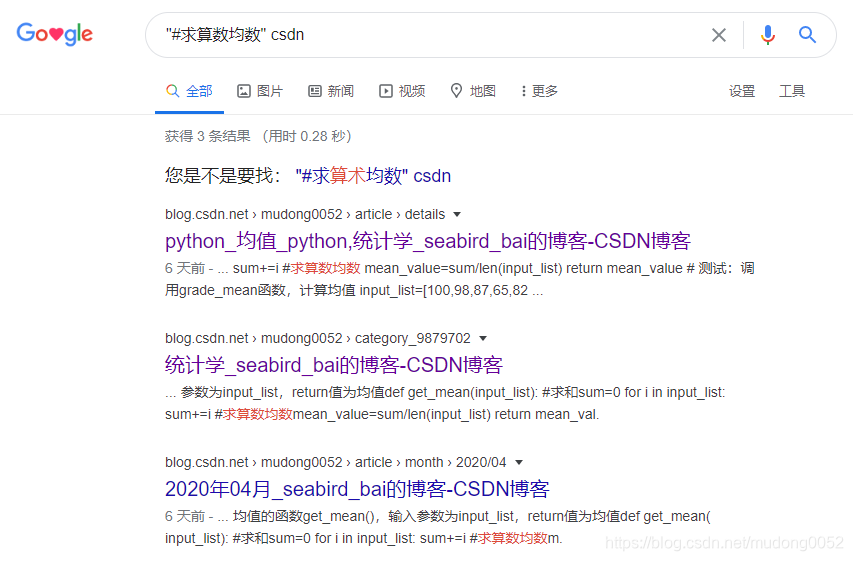Open result 2020年04月_seabird_bai的博客-CSDN博客
The width and height of the screenshot is (853, 561).
357,489
